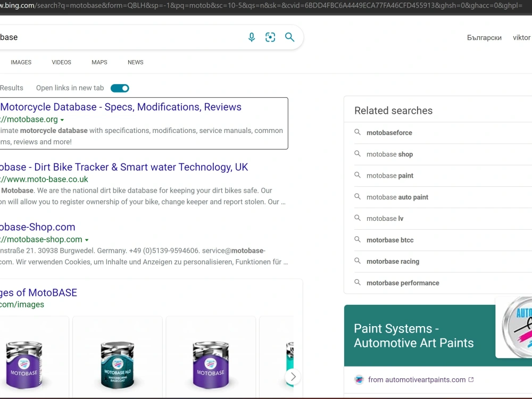Click the bing.com/images link under Images heading
Screen dimensions: 532x399
pos(22,305)
